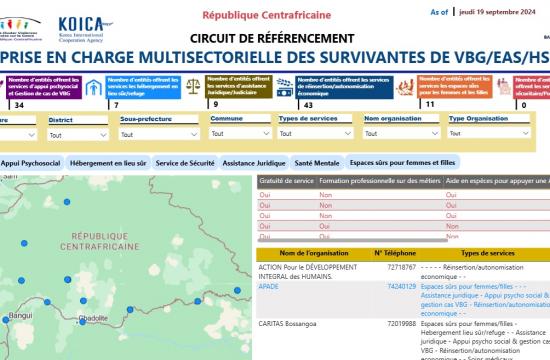Click the map dot nearest Bangui label
Screen dimensions: 550x360
(6, 320)
